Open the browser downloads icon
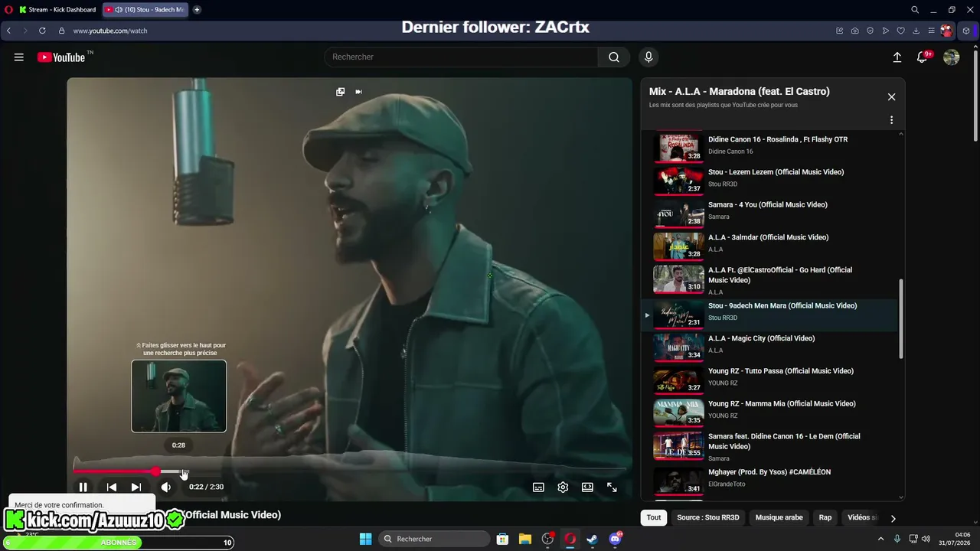 point(916,31)
